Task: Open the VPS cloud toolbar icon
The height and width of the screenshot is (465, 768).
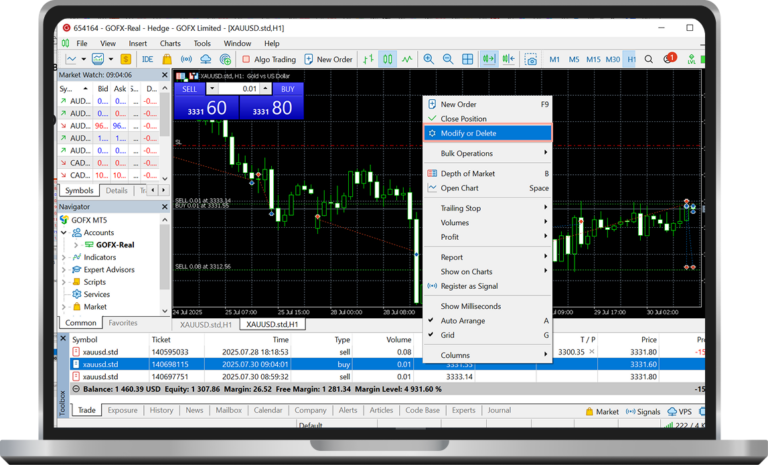Action: pyautogui.click(x=206, y=59)
